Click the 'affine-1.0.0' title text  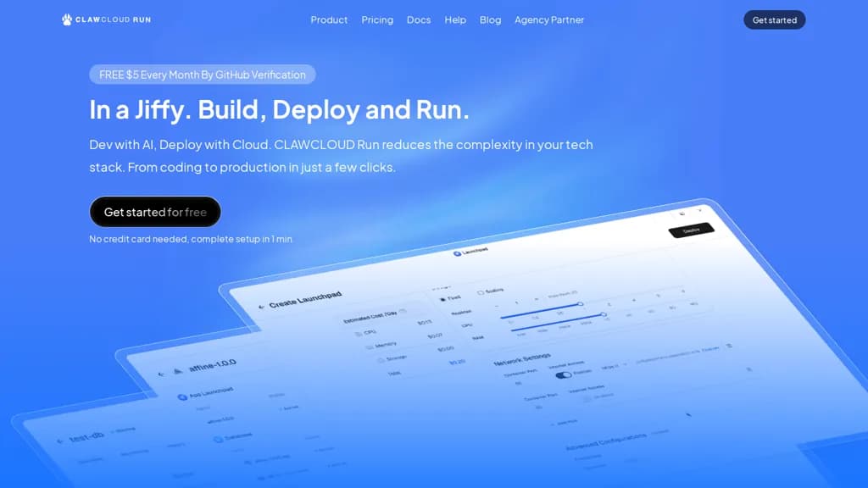[213, 365]
